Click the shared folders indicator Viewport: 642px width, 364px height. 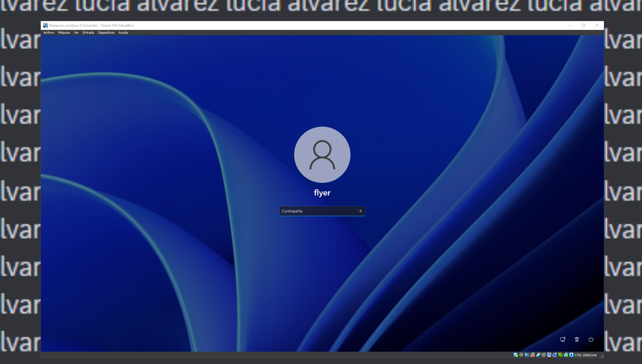coord(543,355)
